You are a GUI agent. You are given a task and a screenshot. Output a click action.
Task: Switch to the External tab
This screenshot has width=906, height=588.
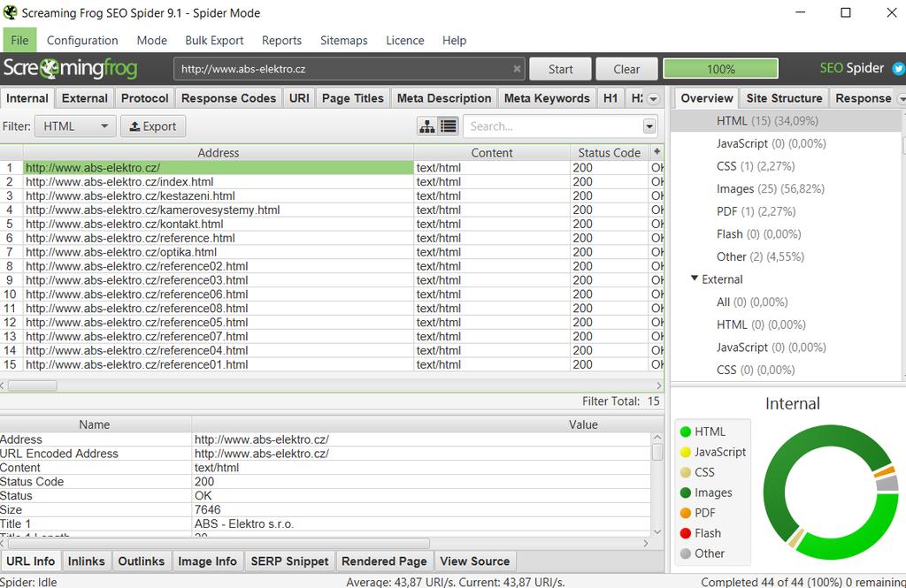pos(85,98)
